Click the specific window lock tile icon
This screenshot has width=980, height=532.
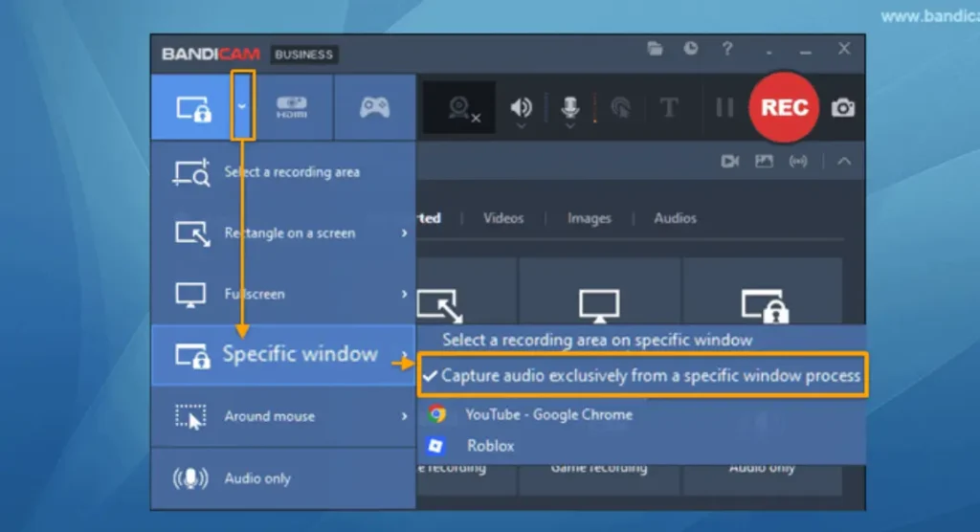(x=765, y=305)
